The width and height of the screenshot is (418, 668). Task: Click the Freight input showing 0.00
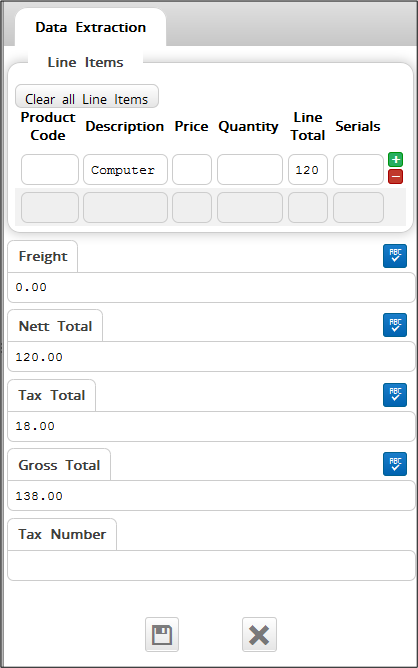click(211, 288)
